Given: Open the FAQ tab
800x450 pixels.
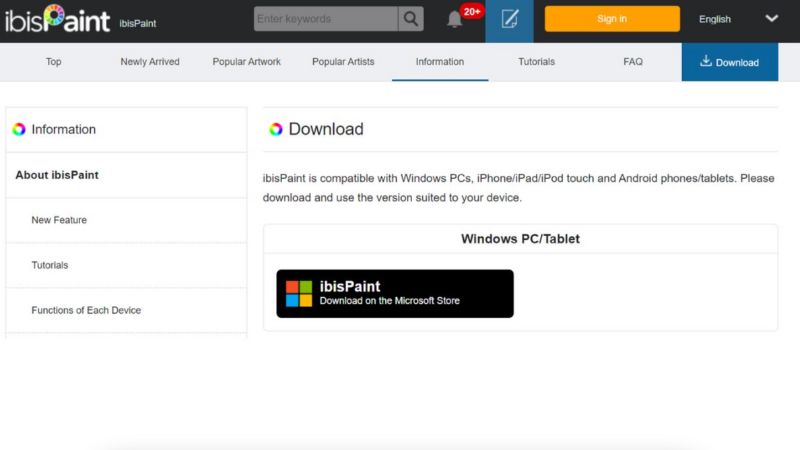Looking at the screenshot, I should [x=633, y=62].
